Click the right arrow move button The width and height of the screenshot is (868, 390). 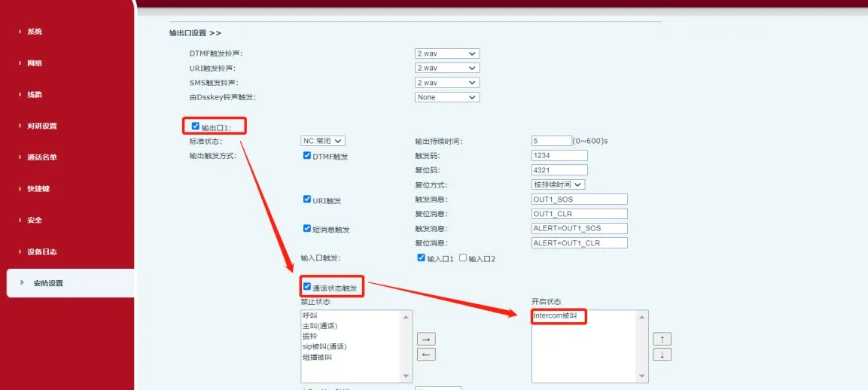pyautogui.click(x=425, y=339)
